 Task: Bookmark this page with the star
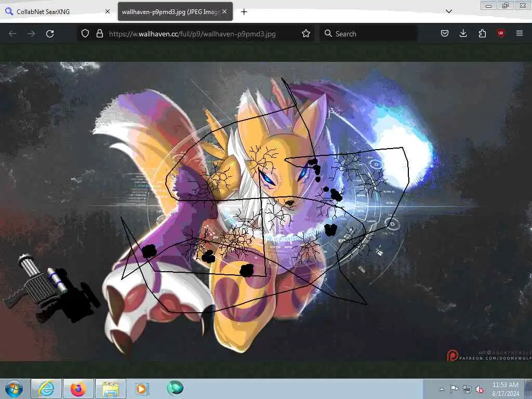[x=306, y=34]
